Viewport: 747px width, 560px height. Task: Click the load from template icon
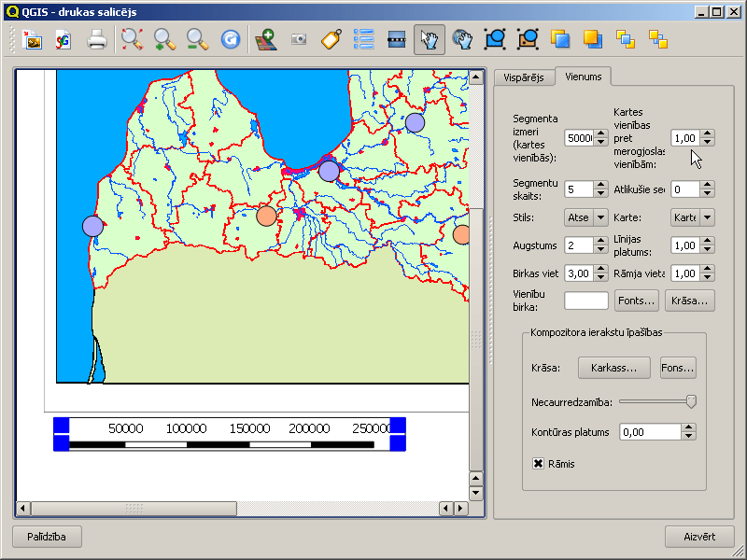coord(33,40)
